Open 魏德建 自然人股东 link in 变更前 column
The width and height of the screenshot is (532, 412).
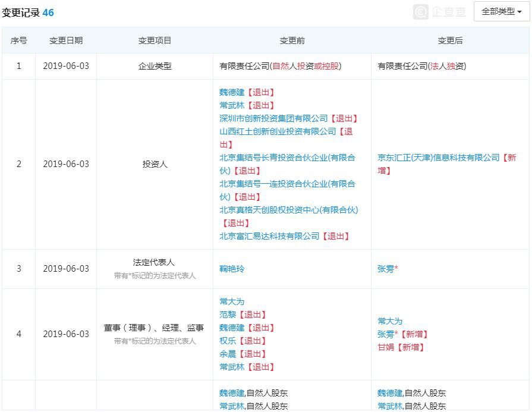pos(232,394)
